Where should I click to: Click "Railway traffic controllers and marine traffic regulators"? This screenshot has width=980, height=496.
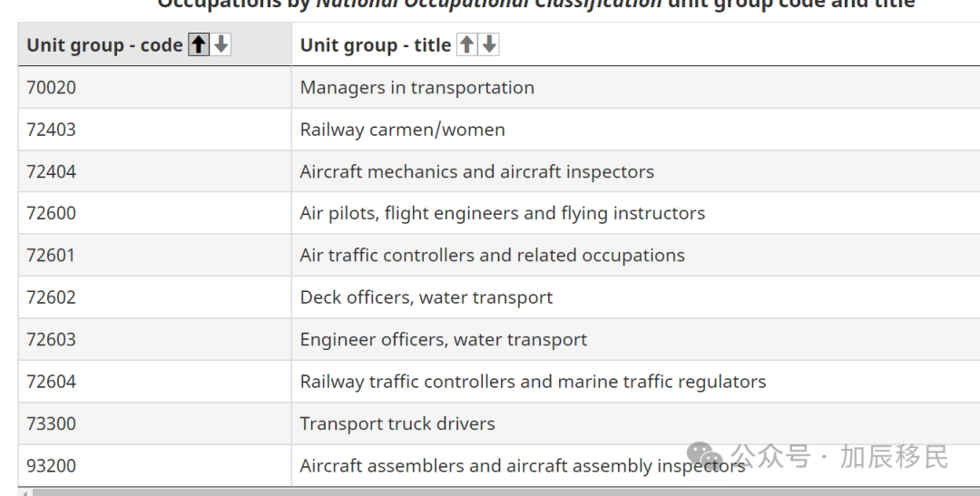click(534, 382)
